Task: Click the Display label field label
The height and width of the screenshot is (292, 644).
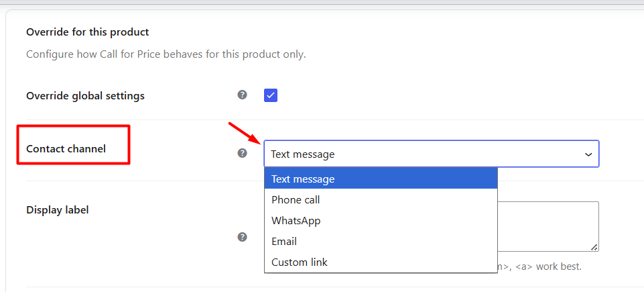Action: [58, 210]
